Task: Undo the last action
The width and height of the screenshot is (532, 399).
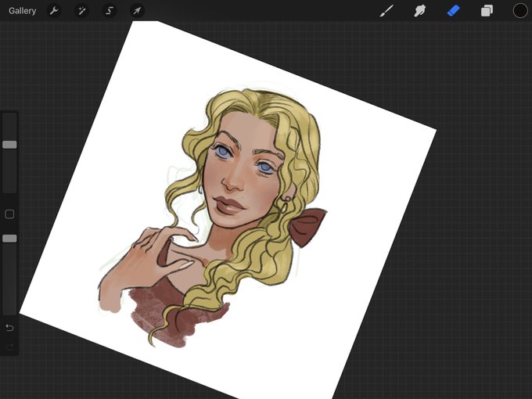Action: pyautogui.click(x=9, y=328)
